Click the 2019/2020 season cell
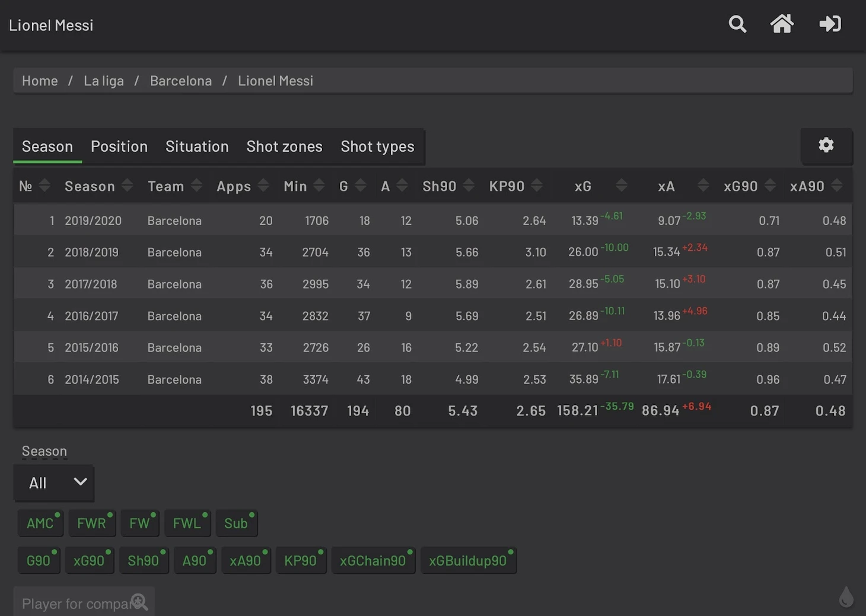The image size is (866, 616). pos(93,221)
